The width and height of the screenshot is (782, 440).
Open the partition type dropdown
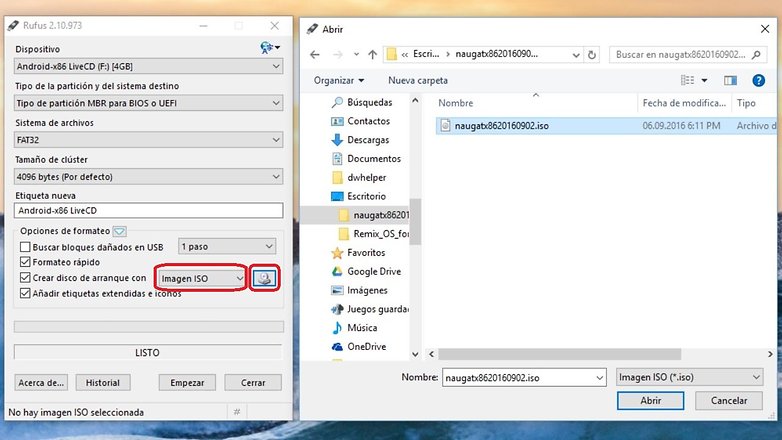tap(149, 103)
